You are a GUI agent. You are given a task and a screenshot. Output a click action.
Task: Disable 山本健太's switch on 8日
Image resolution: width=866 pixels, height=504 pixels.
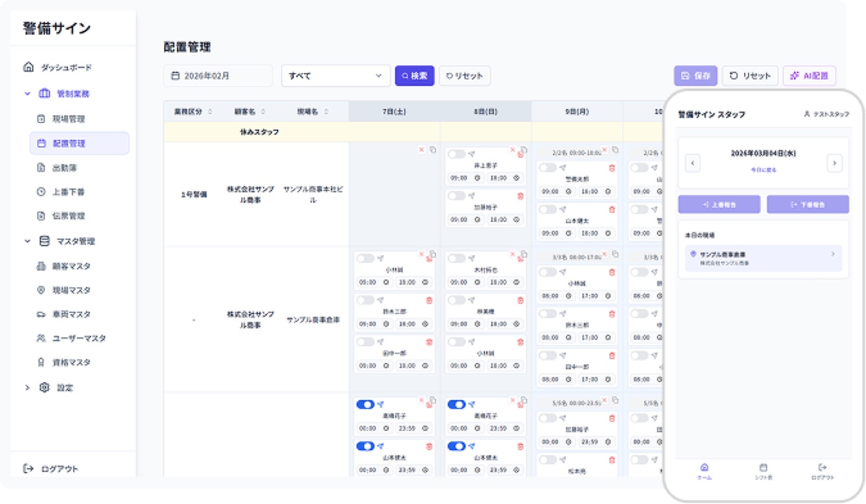(457, 446)
